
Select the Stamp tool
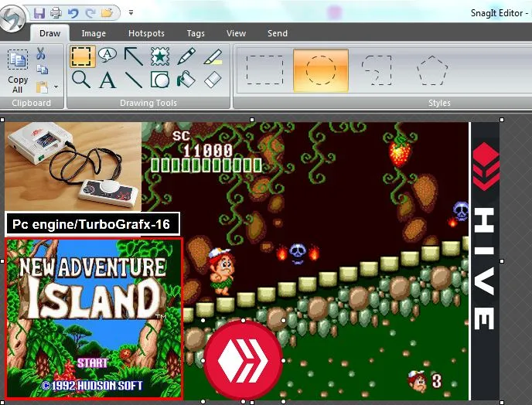[x=160, y=56]
